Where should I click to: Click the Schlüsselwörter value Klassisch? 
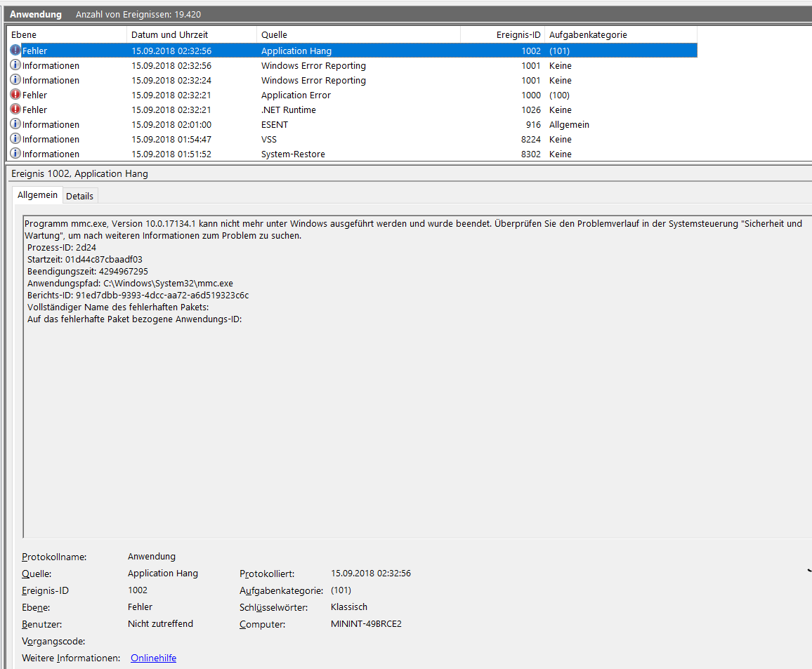[349, 607]
